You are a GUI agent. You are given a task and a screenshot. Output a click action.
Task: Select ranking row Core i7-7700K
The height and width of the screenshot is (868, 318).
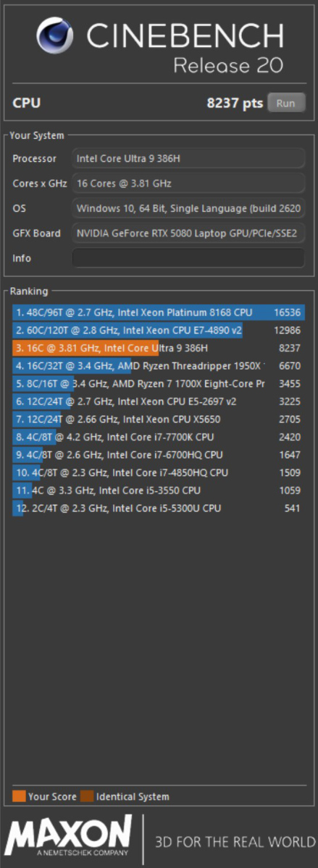point(159,437)
